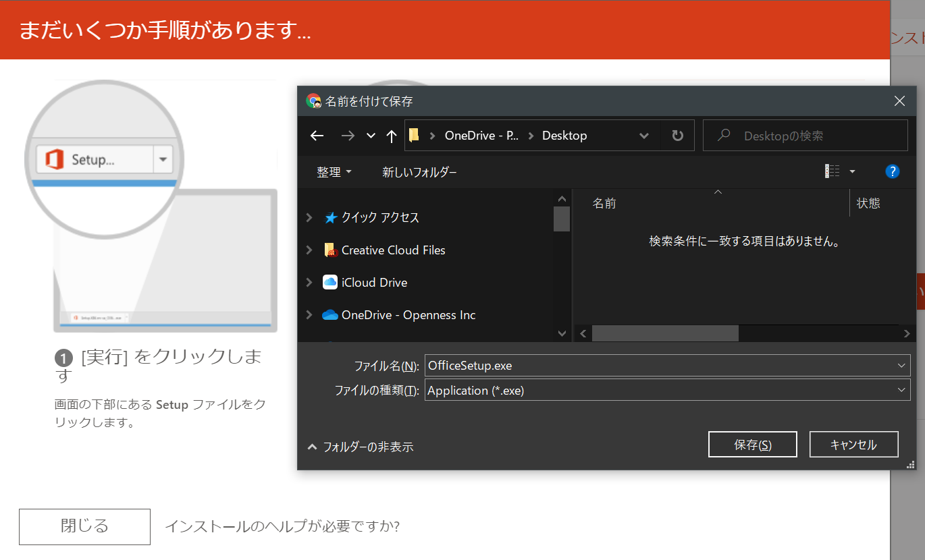Open recent locations dropdown chevron
The height and width of the screenshot is (560, 925).
pyautogui.click(x=371, y=136)
